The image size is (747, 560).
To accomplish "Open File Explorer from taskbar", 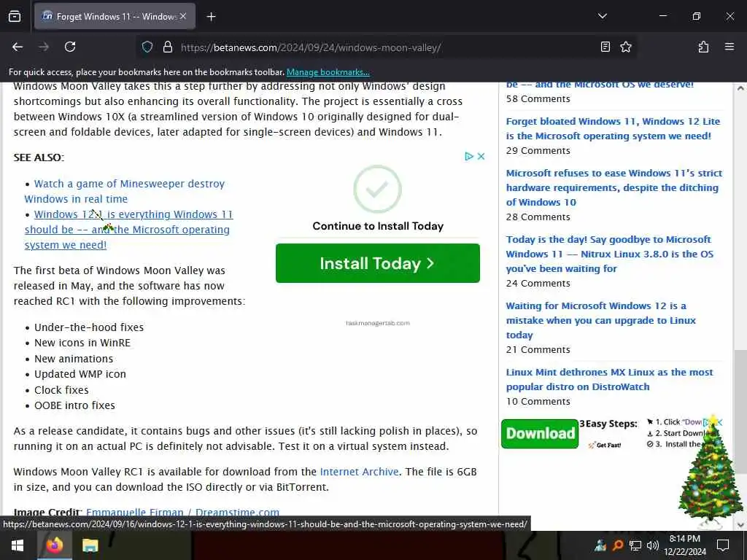I will (x=90, y=545).
